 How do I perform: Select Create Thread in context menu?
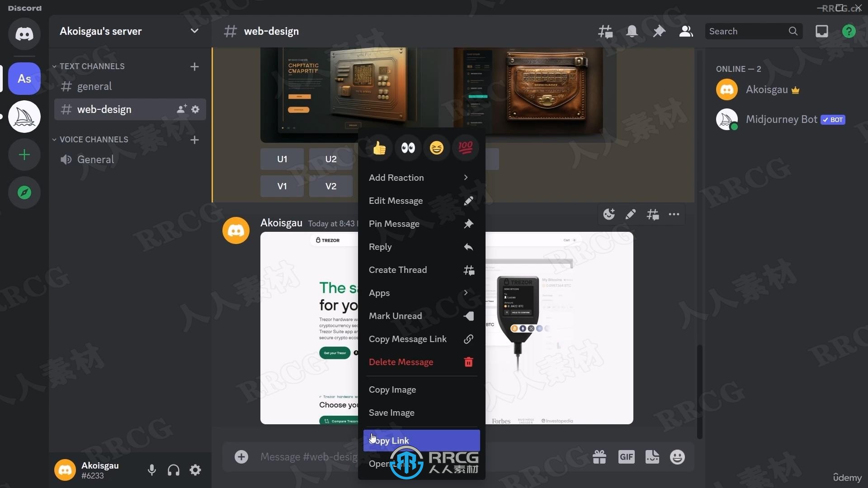(421, 270)
